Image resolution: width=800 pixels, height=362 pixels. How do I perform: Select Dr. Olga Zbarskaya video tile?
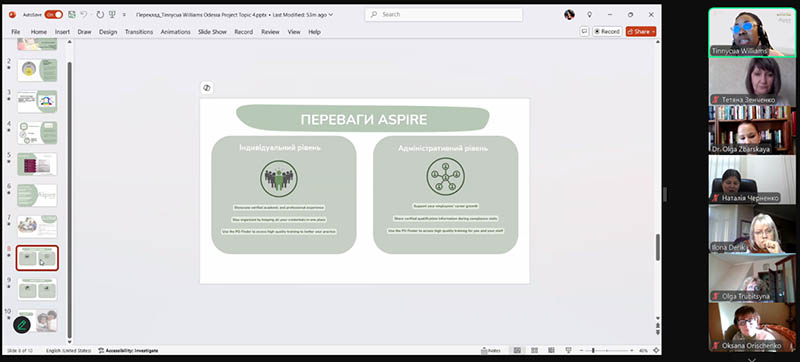point(752,130)
